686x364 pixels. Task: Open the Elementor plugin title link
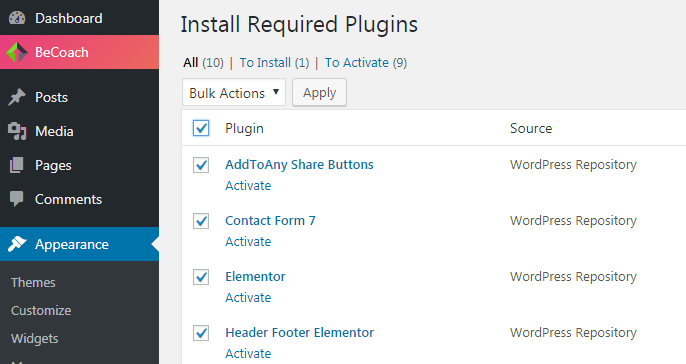tap(255, 276)
